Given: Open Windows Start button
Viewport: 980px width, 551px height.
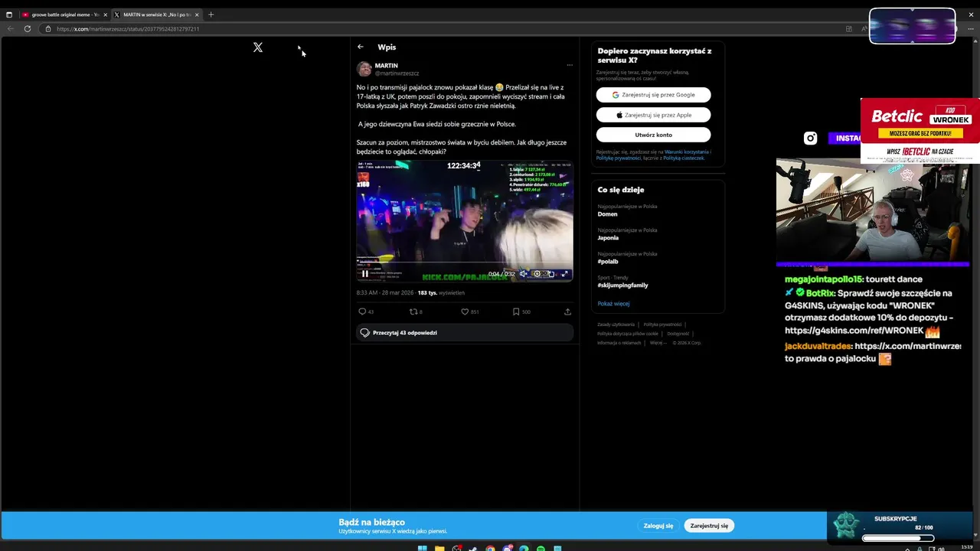Looking at the screenshot, I should pos(422,548).
